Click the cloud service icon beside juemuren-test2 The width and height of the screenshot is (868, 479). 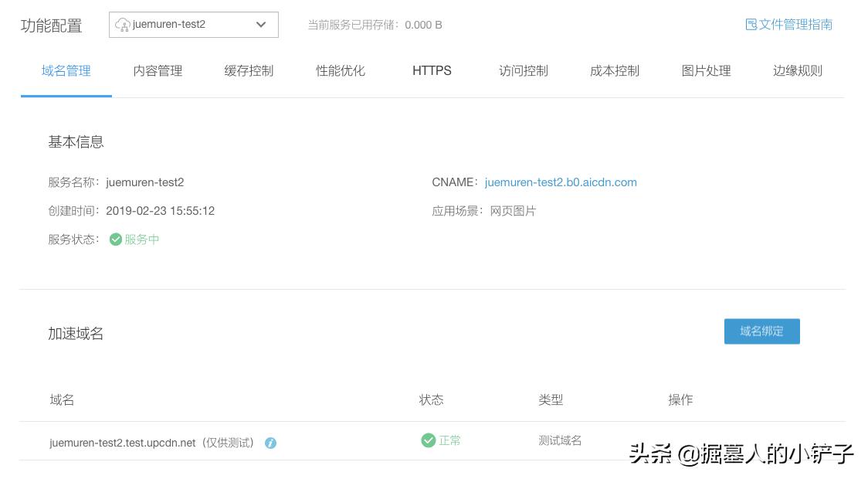[x=122, y=24]
